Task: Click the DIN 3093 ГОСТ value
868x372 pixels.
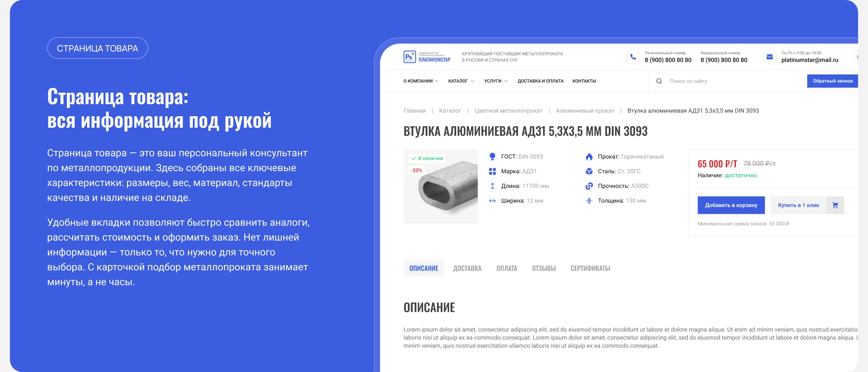Action: (530, 157)
